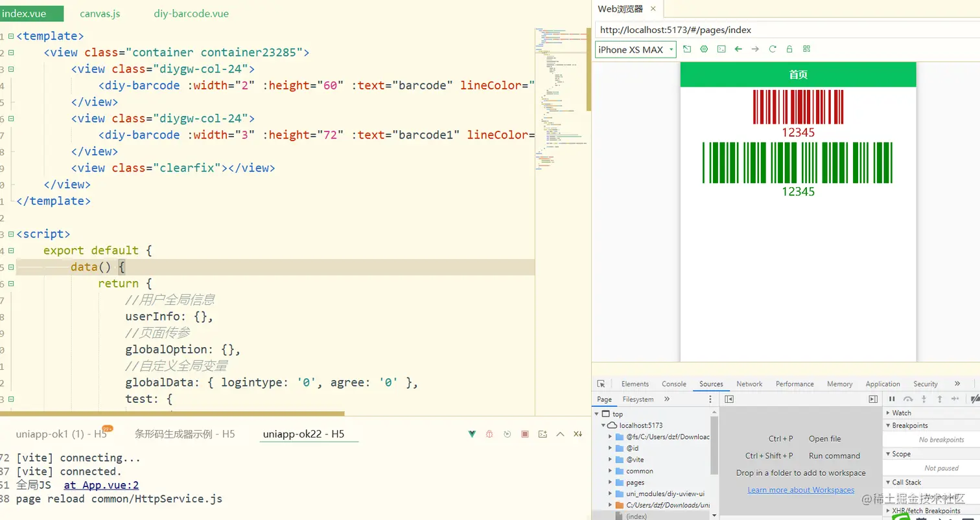Image resolution: width=980 pixels, height=520 pixels.
Task: Open the Network tab in DevTools
Action: pyautogui.click(x=749, y=384)
